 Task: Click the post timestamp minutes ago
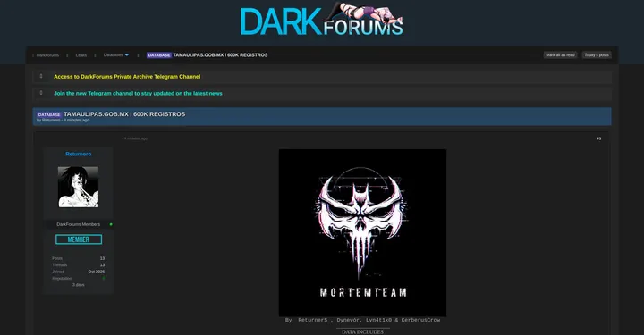tap(136, 138)
